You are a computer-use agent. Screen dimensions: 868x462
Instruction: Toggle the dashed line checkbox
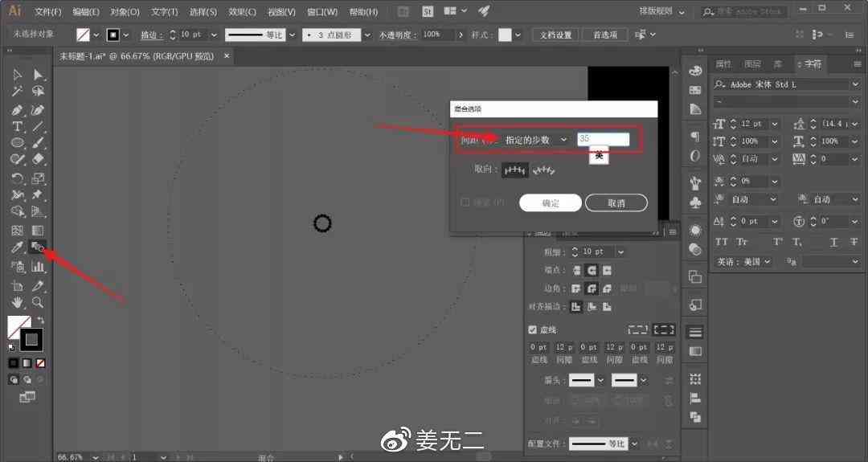pyautogui.click(x=533, y=329)
